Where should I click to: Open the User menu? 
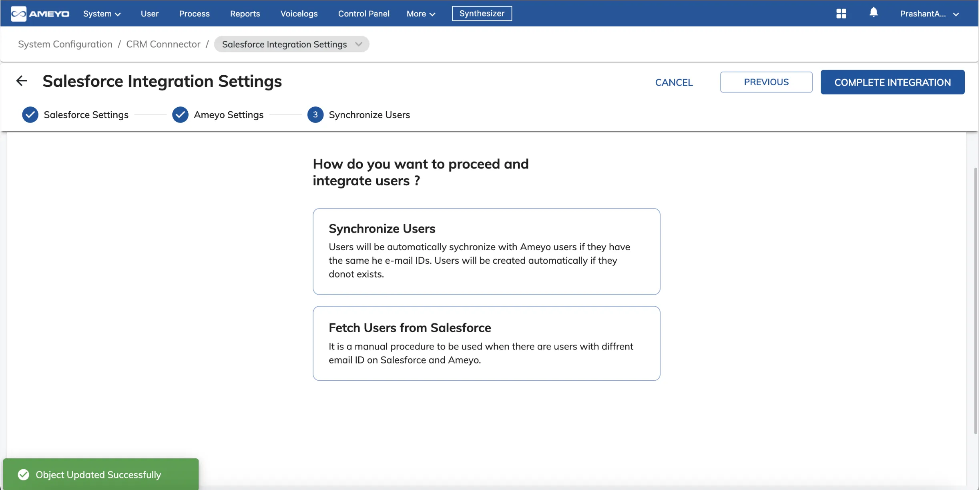tap(150, 14)
